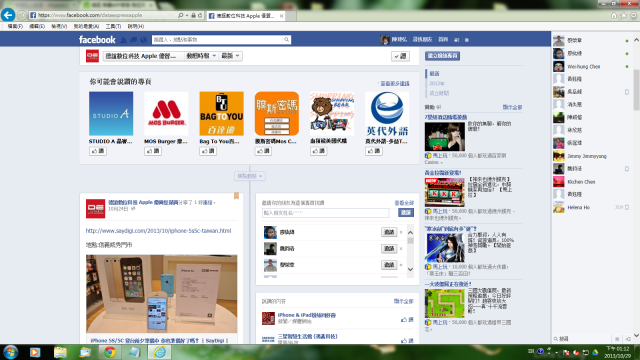Open the casino girl ad thumbnail
Viewport: 640px width, 360px height.
point(444,137)
